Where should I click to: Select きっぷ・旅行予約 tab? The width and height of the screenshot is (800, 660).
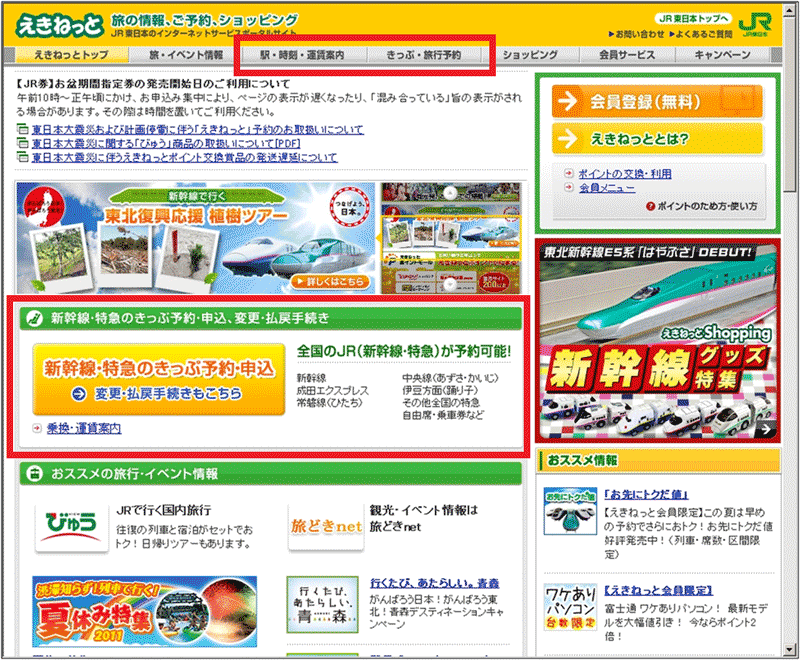click(x=423, y=55)
